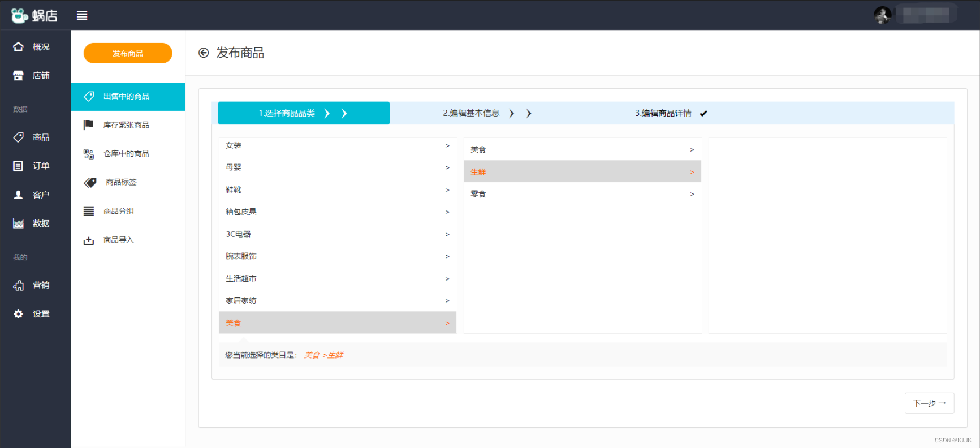
Task: Click the 商品导入 upload icon
Action: click(89, 240)
